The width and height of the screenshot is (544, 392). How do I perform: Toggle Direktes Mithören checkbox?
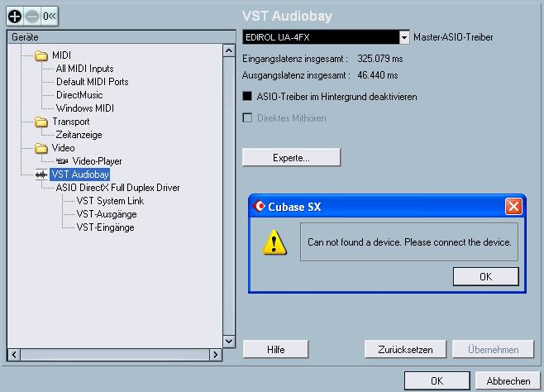[x=247, y=118]
